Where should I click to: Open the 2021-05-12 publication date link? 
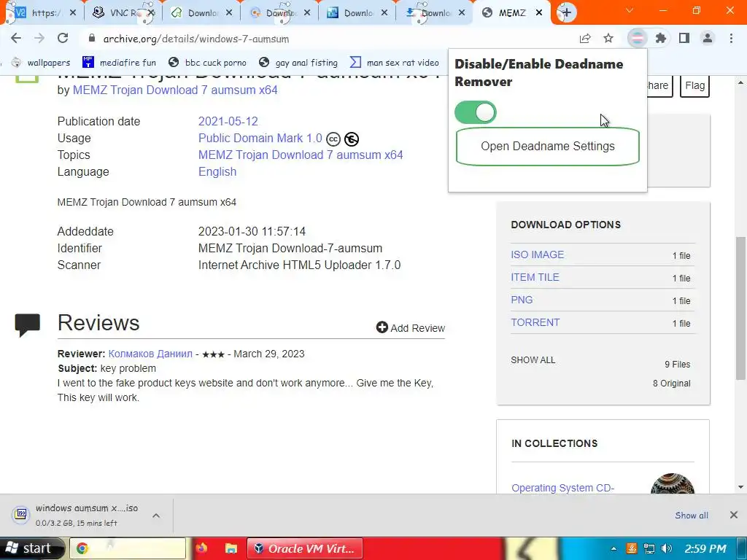tap(228, 122)
